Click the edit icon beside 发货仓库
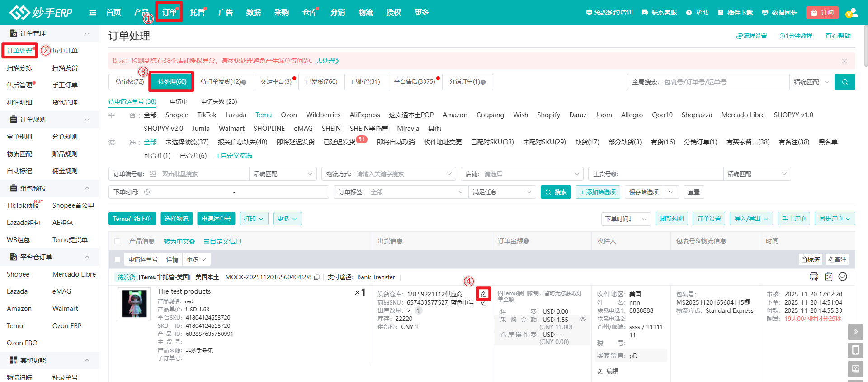Viewport: 868px width, 382px height. coord(483,294)
